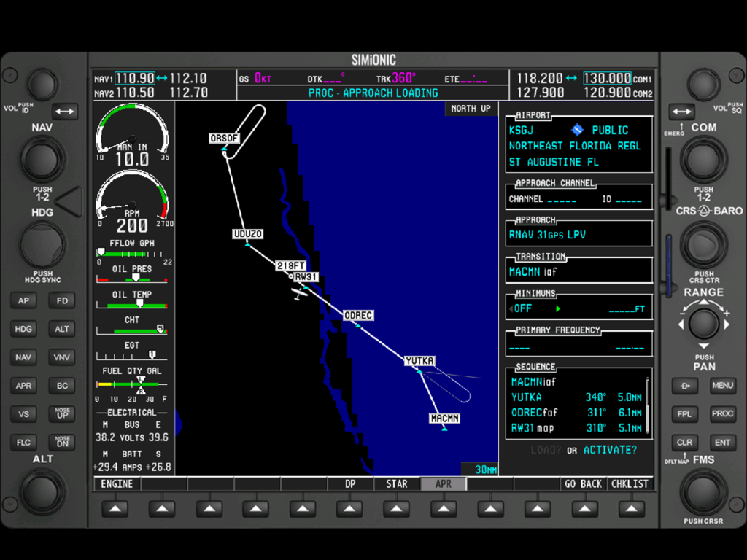Toggle the FD flight director
The height and width of the screenshot is (560, 747).
(62, 300)
